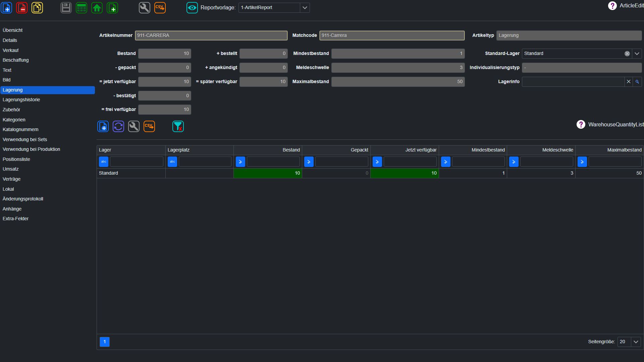The image size is (644, 362).
Task: Expand the Standard-Lager dropdown arrow
Action: click(x=637, y=54)
